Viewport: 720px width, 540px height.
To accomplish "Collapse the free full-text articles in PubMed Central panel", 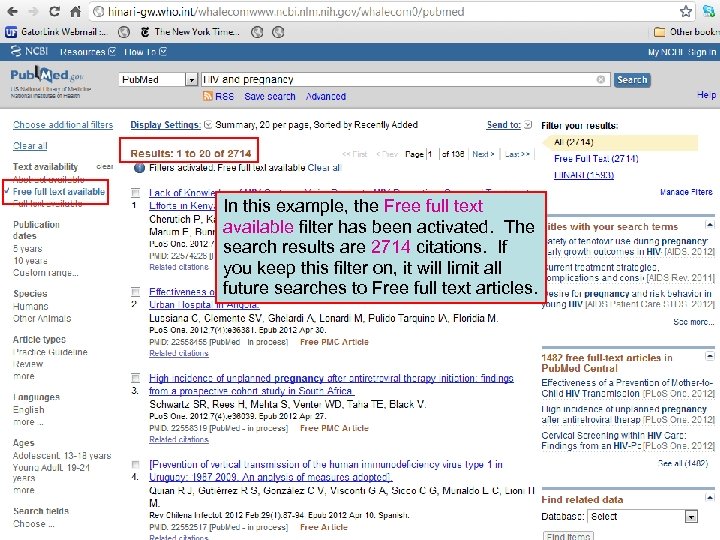I will [x=709, y=356].
